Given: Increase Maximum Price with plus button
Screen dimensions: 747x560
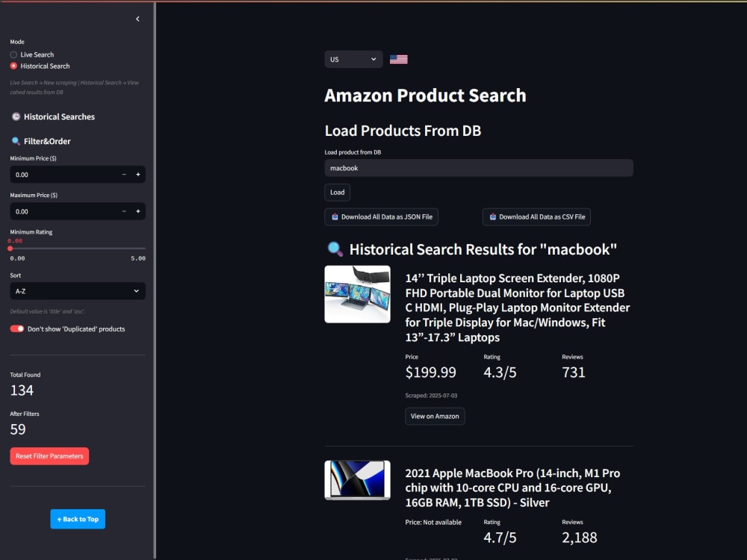Looking at the screenshot, I should coord(138,211).
